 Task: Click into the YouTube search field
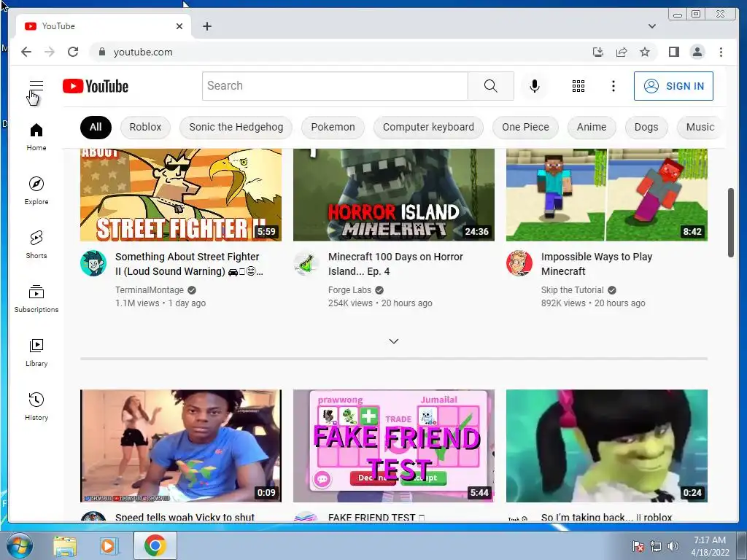click(x=335, y=86)
